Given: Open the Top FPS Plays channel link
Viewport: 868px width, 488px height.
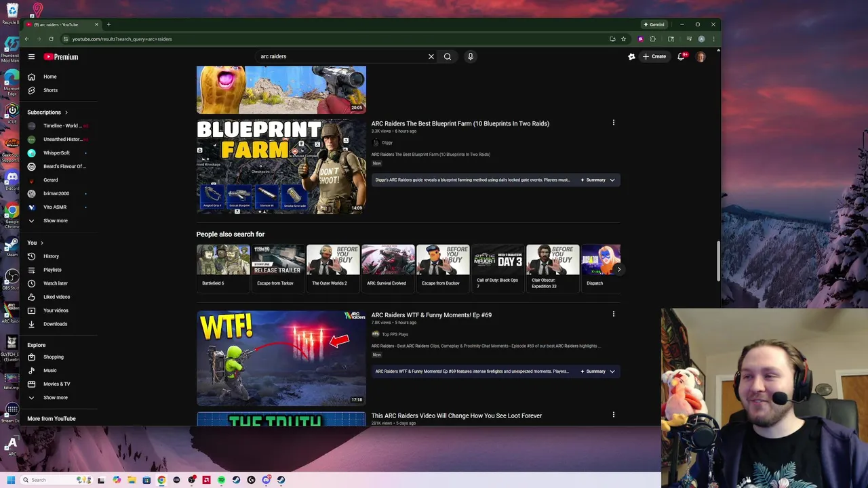Looking at the screenshot, I should (x=395, y=334).
